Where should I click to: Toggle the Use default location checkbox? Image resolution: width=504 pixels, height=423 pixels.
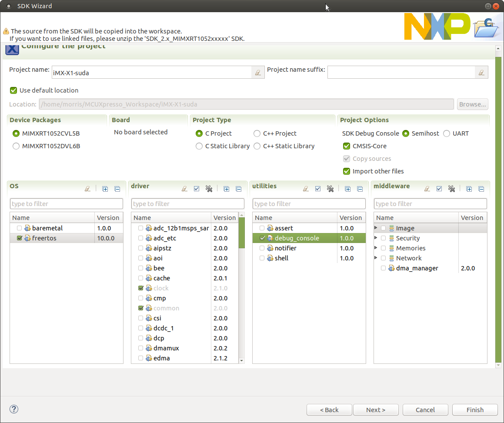click(x=13, y=90)
